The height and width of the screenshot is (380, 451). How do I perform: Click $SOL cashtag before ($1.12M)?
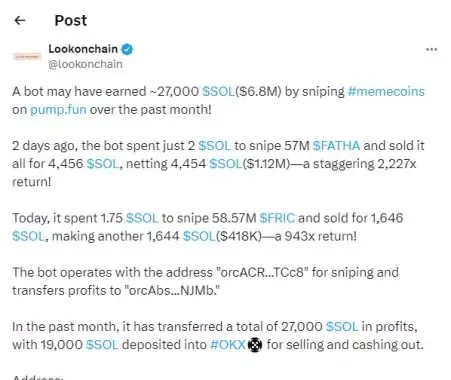[x=225, y=164]
